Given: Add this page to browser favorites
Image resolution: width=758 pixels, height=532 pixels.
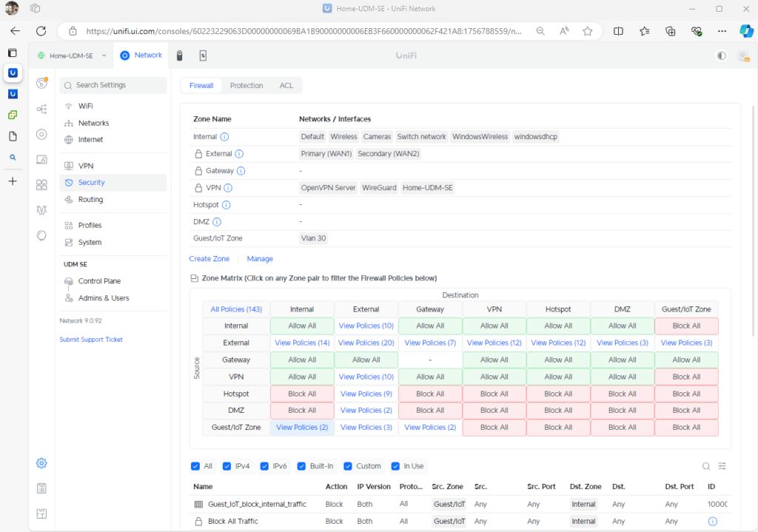Looking at the screenshot, I should [587, 31].
